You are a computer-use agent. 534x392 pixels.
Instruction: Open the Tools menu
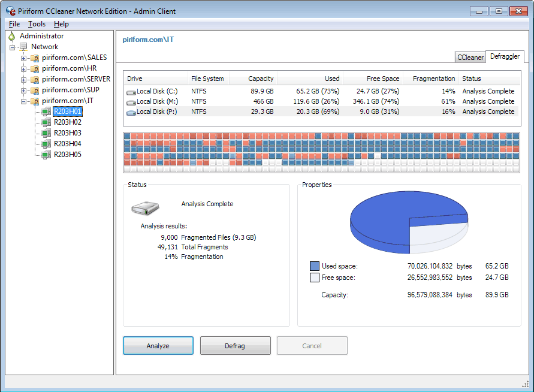(x=37, y=24)
